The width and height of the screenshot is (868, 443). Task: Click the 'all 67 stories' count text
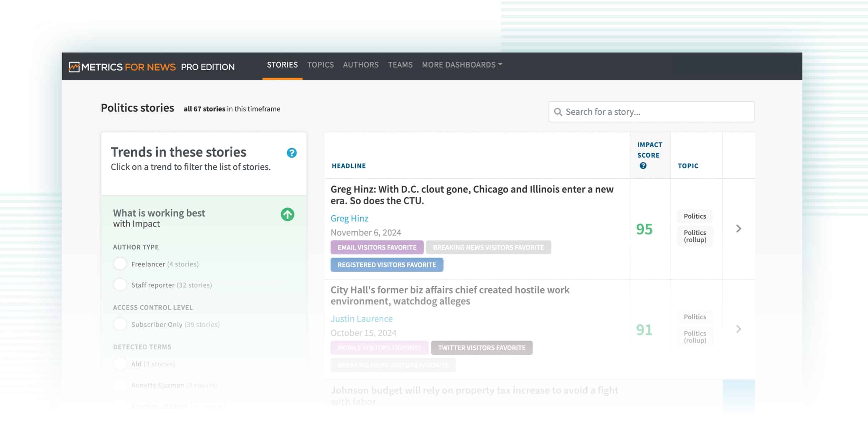204,109
